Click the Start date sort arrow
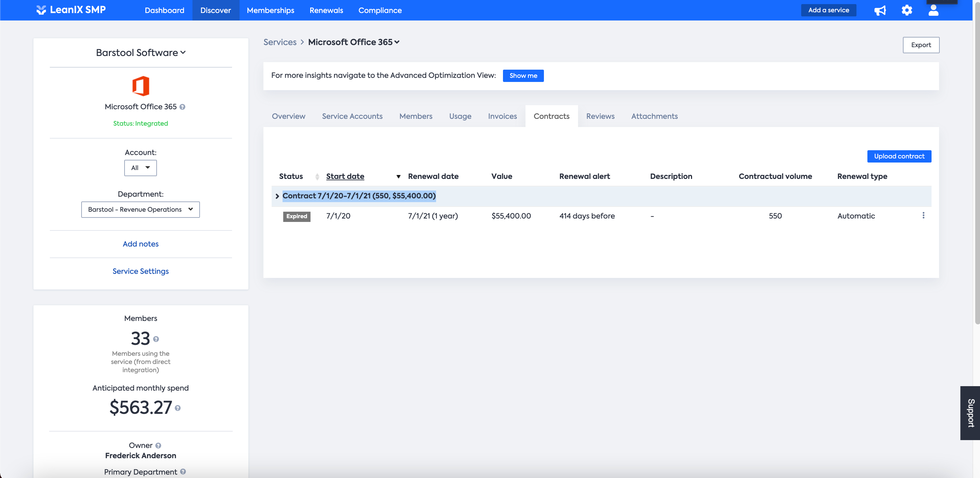Viewport: 980px width, 478px height. [398, 177]
